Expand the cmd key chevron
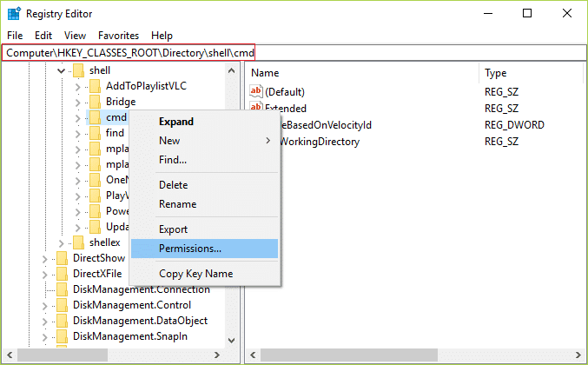Image resolution: width=588 pixels, height=365 pixels. point(77,118)
